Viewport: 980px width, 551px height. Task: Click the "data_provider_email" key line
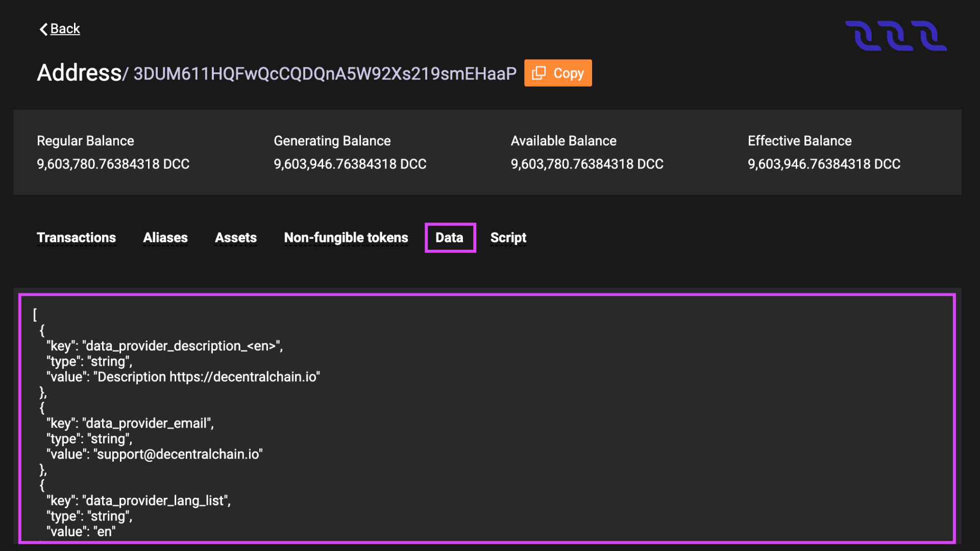[130, 423]
